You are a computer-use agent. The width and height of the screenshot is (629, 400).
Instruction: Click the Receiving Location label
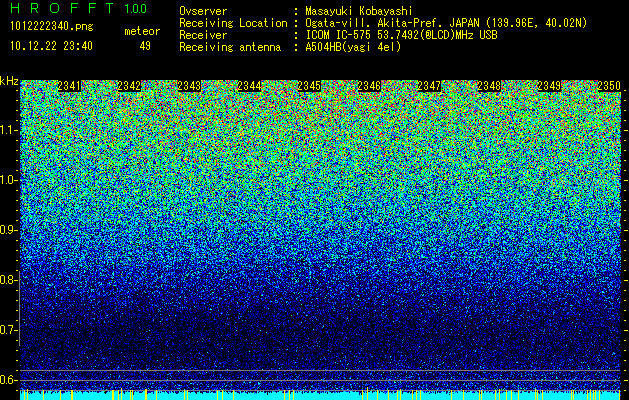tap(233, 23)
